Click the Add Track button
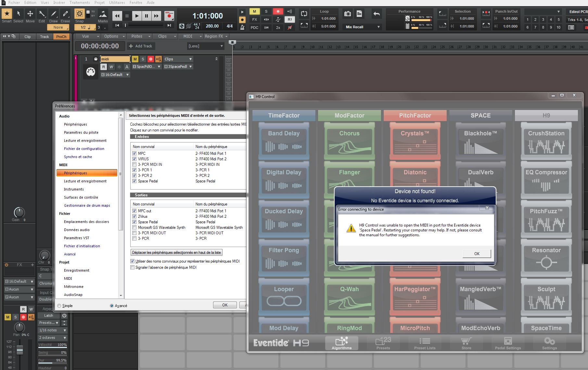Viewport: 588px width, 370px height. [140, 46]
